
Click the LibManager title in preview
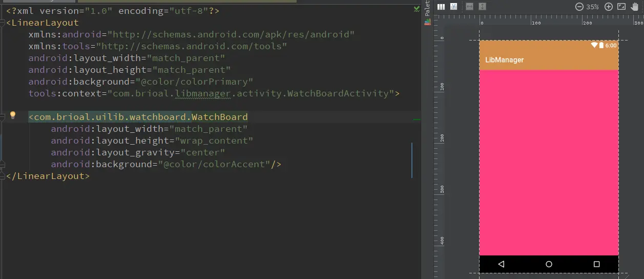(505, 60)
